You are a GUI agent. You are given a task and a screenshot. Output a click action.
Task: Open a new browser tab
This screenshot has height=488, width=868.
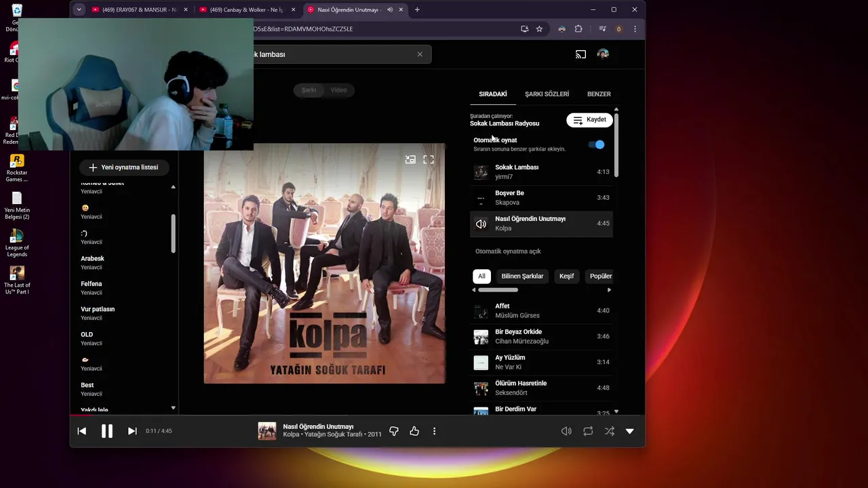click(417, 9)
